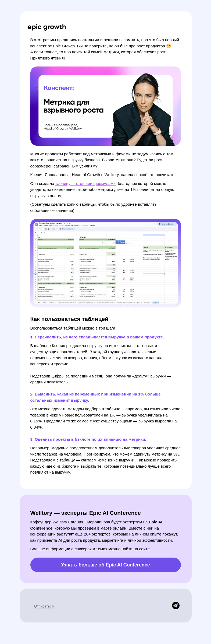Click bold 'Epic AI' text in Welltory paragraph
This screenshot has width=211, height=644.
pos(155,522)
